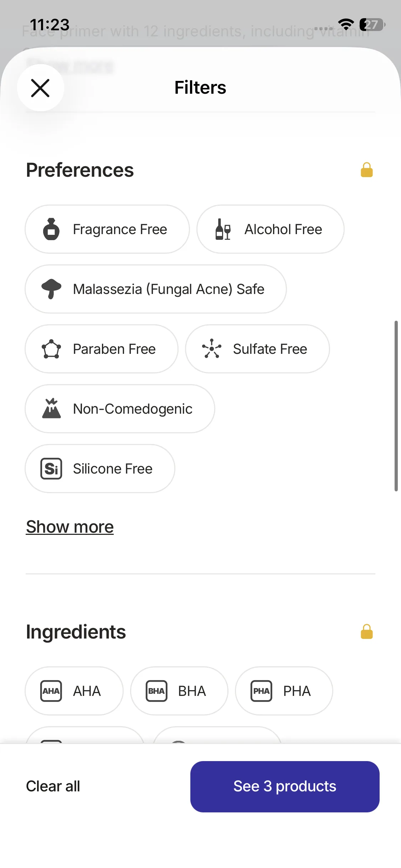The image size is (401, 868).
Task: Tap the Si Silicone Free icon
Action: coord(51,469)
